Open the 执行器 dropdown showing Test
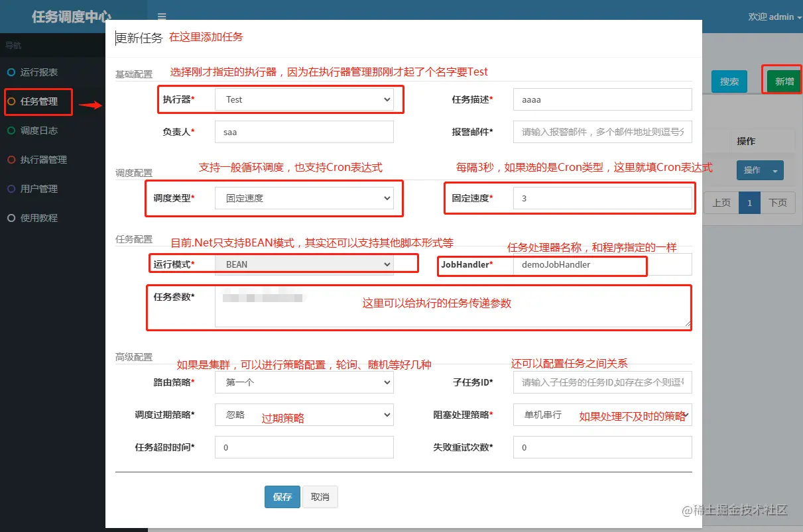Screen dimensions: 803x532 (x=304, y=99)
